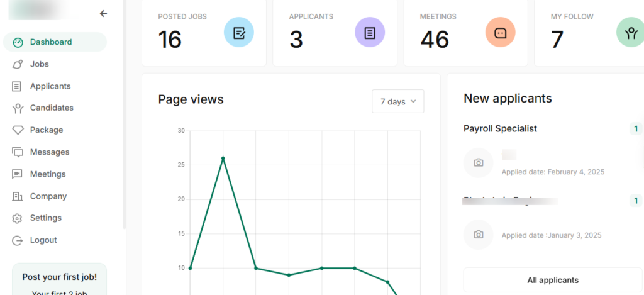The height and width of the screenshot is (295, 644).
Task: Click the Payroll Specialist applicant photo placeholder
Action: pos(479,163)
